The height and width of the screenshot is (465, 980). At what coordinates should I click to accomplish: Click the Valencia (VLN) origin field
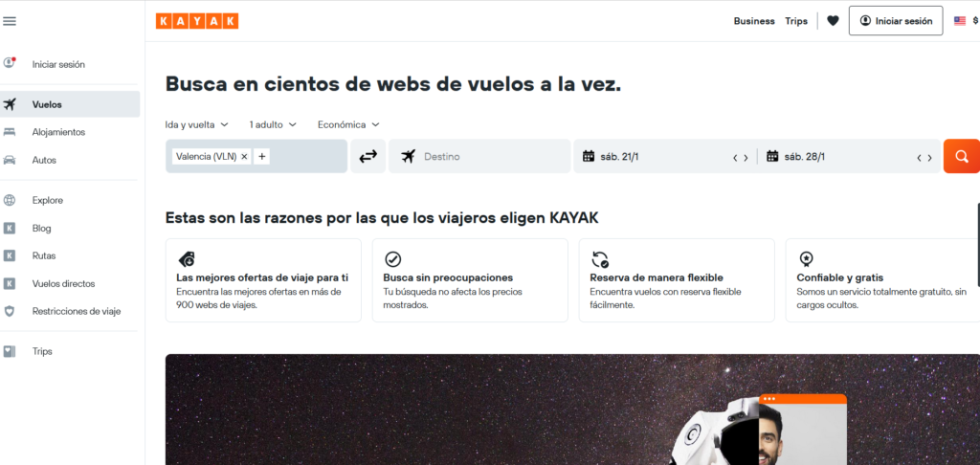256,156
